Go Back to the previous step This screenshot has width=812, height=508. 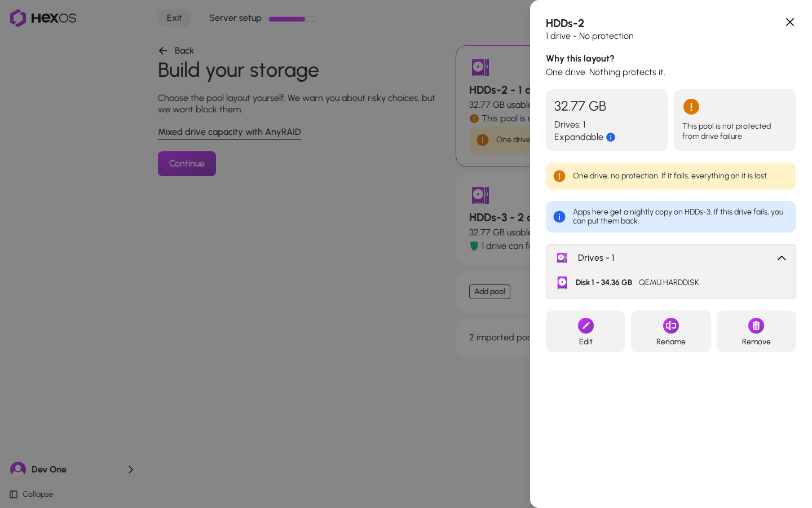(176, 51)
